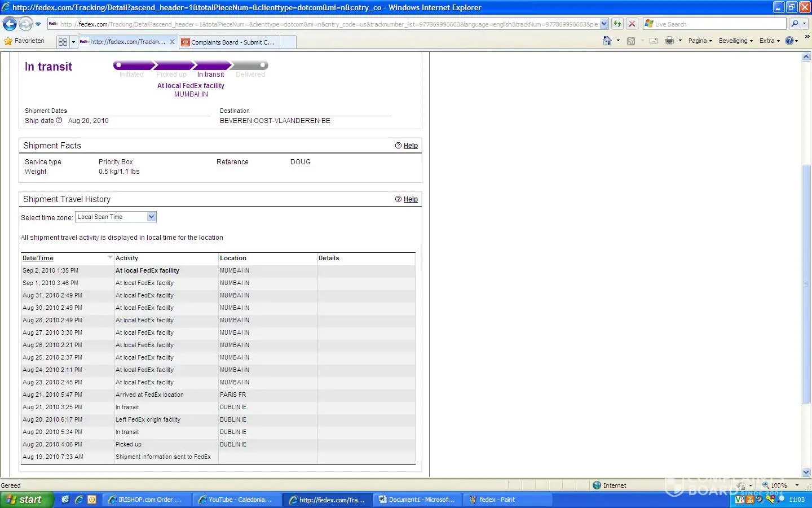Open the Home page icon
Viewport: 812px width, 508px height.
click(607, 41)
